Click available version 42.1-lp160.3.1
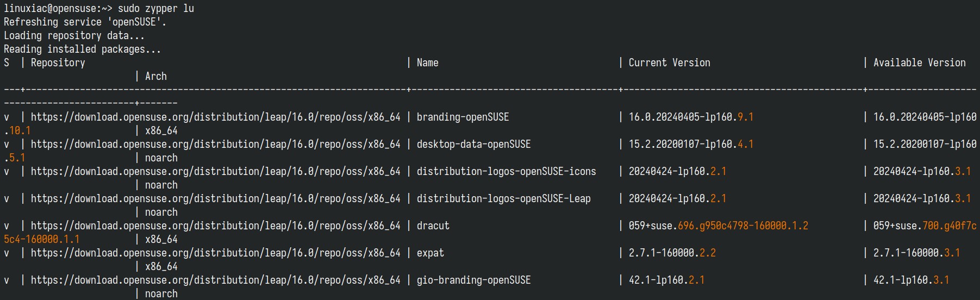Viewport: 980px width, 300px height. 911,280
